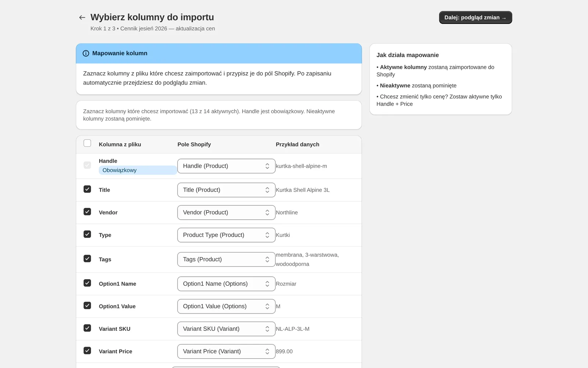Toggle the Option1 Value checkbox
The height and width of the screenshot is (368, 588).
point(87,305)
